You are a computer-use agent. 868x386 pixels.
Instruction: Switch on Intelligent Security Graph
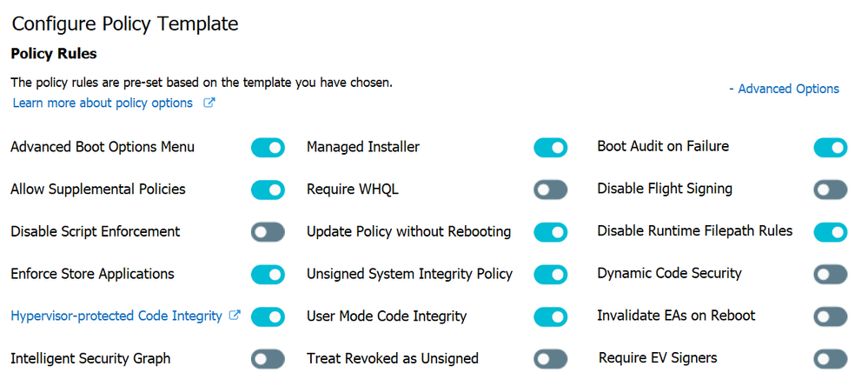click(268, 359)
